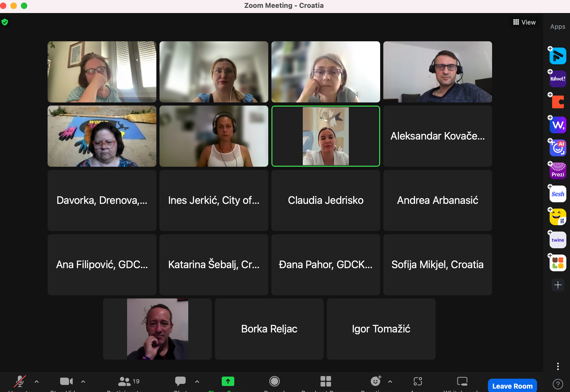Select Claudia Jedrisko's participant tile
Viewport: 570px width, 392px height.
point(326,200)
